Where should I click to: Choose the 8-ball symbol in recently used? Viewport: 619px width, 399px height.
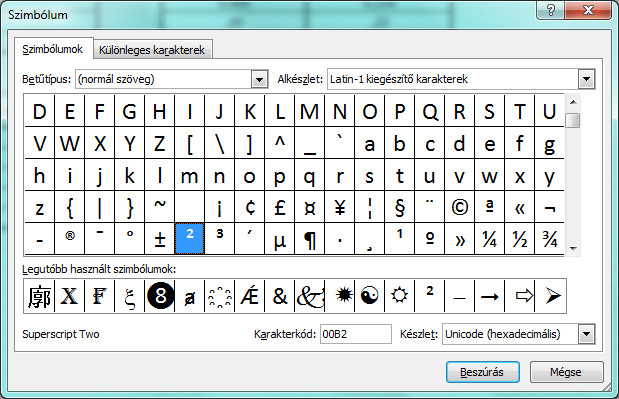tap(160, 296)
